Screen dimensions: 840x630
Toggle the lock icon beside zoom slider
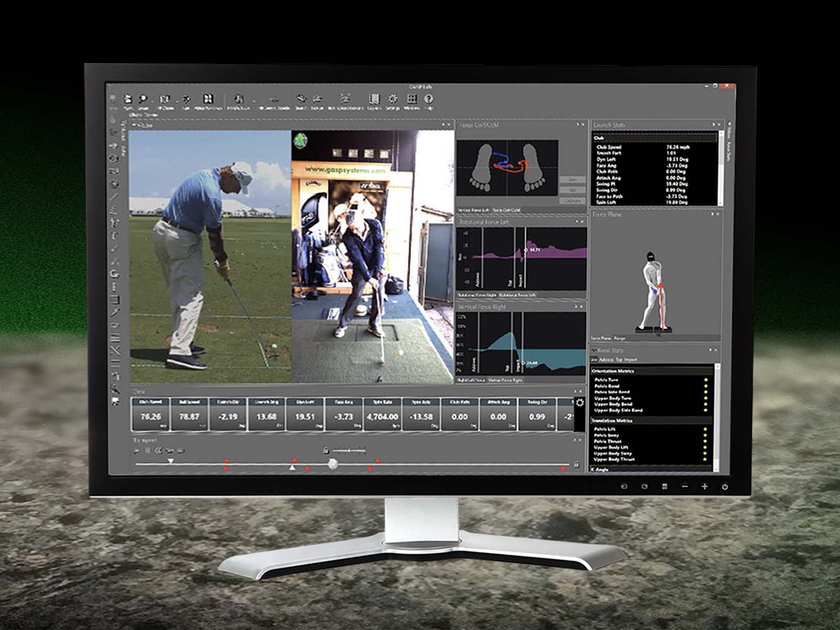326,450
